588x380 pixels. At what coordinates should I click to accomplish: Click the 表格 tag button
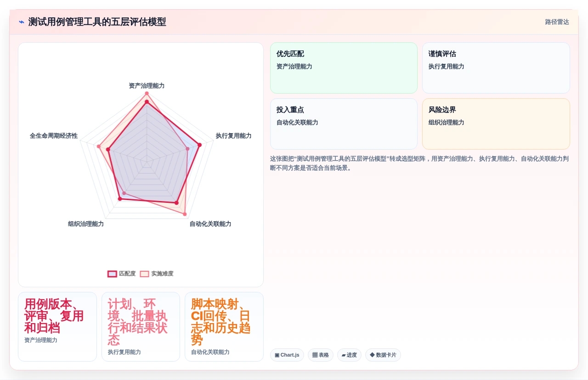tap(321, 355)
